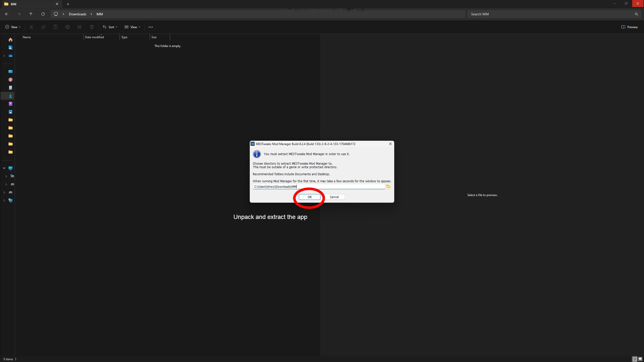Click the browse folder icon in dialog
Image resolution: width=644 pixels, height=362 pixels.
point(388,187)
